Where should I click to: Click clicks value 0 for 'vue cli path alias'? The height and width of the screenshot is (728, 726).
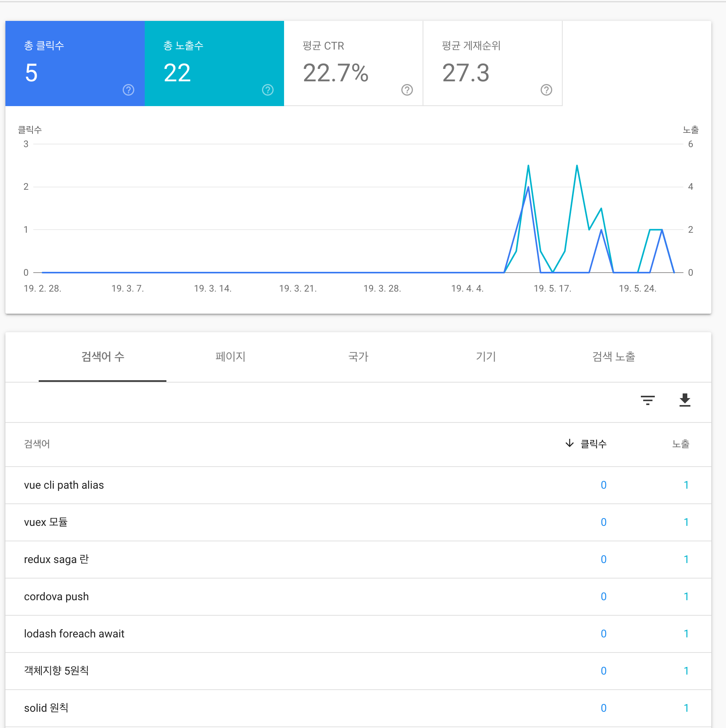[604, 485]
